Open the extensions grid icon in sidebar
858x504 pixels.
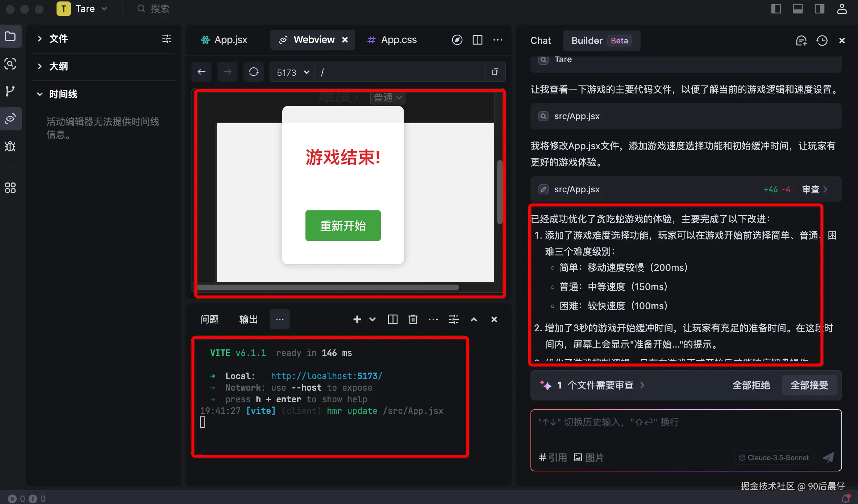[10, 188]
